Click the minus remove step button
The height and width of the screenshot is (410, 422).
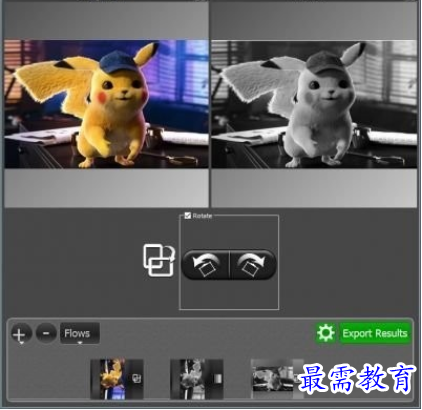tap(46, 333)
